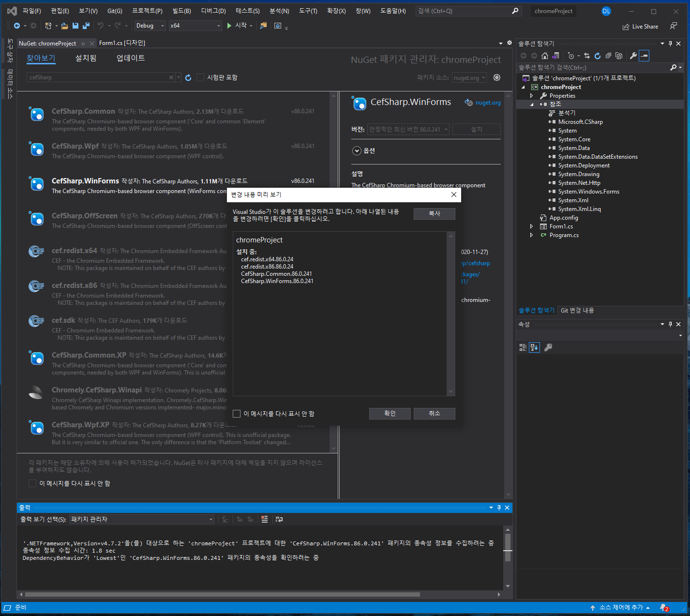The height and width of the screenshot is (616, 690).
Task: Click Refresh icon in Solution Explorer toolbar
Action: pos(598,56)
